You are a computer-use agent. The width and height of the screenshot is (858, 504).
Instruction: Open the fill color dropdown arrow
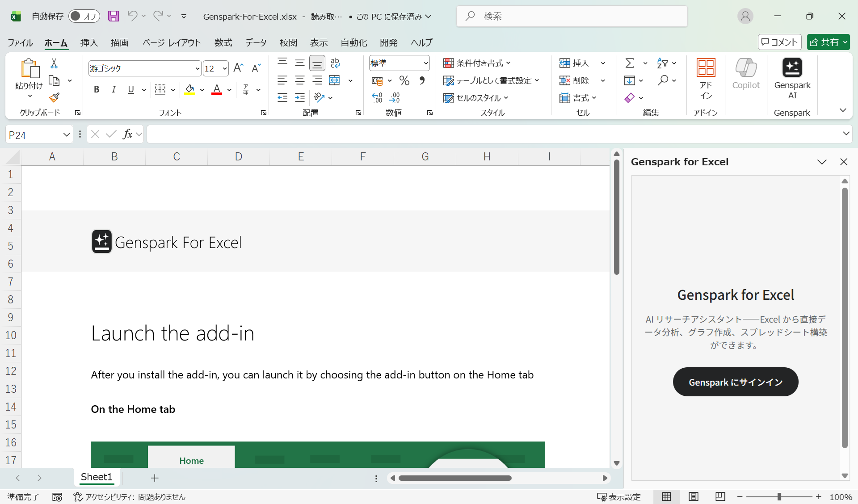coord(202,89)
